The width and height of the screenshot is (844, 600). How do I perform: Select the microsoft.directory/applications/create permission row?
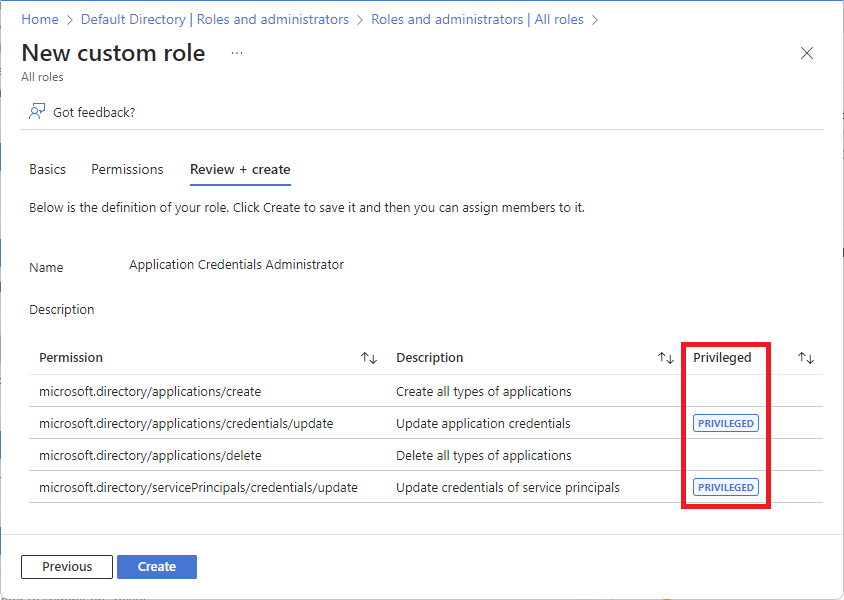point(150,391)
